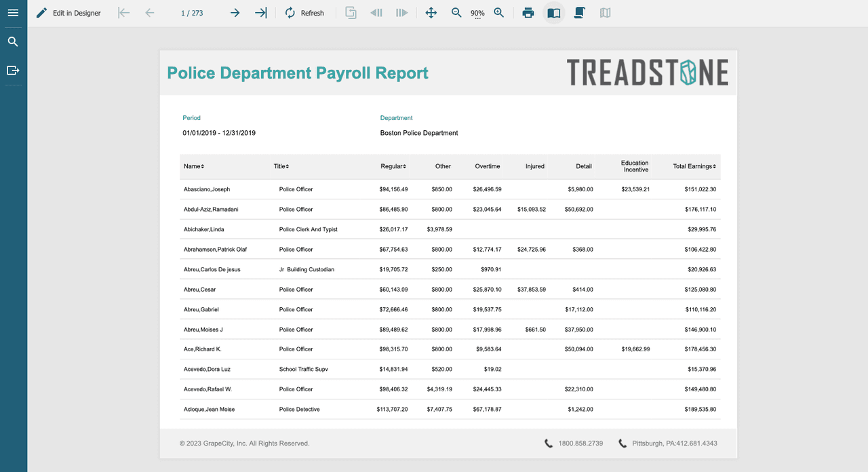Select the name Abreu,Carlos De jesus
The width and height of the screenshot is (868, 472).
tap(212, 269)
